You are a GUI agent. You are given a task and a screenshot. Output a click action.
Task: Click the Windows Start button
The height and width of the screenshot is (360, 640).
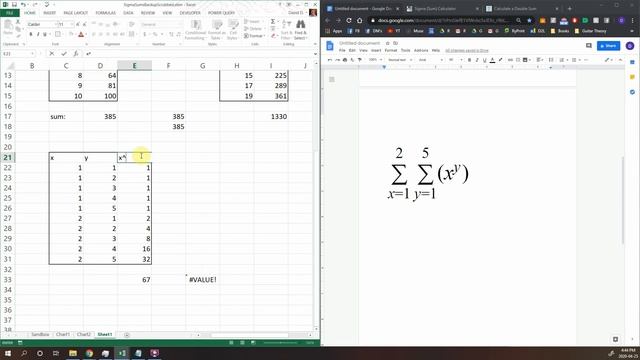pos(8,353)
